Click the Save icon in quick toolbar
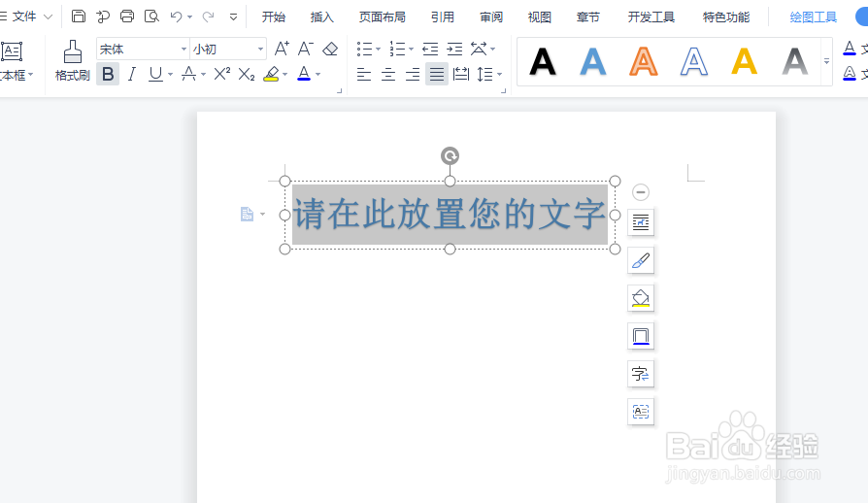 click(79, 17)
